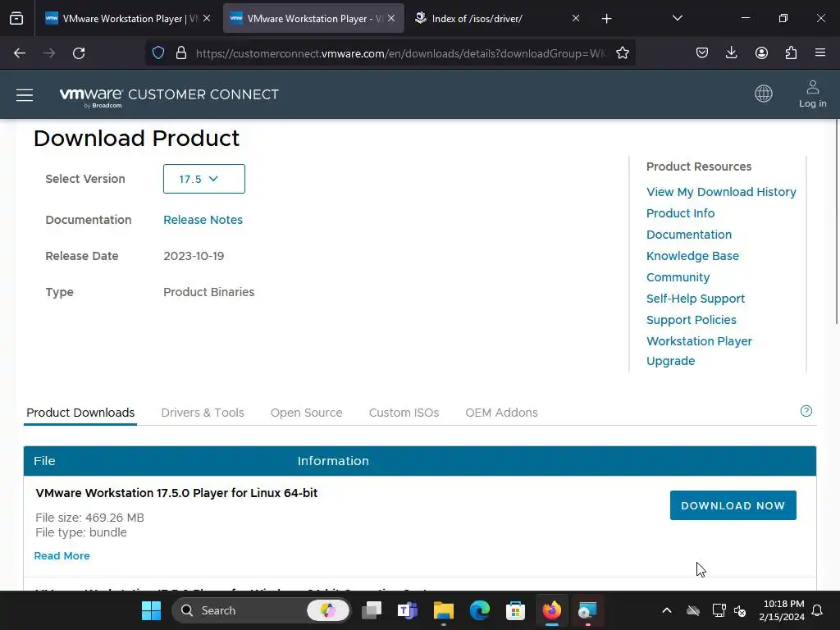Image resolution: width=840 pixels, height=630 pixels.
Task: Reload the current page
Action: 79,53
